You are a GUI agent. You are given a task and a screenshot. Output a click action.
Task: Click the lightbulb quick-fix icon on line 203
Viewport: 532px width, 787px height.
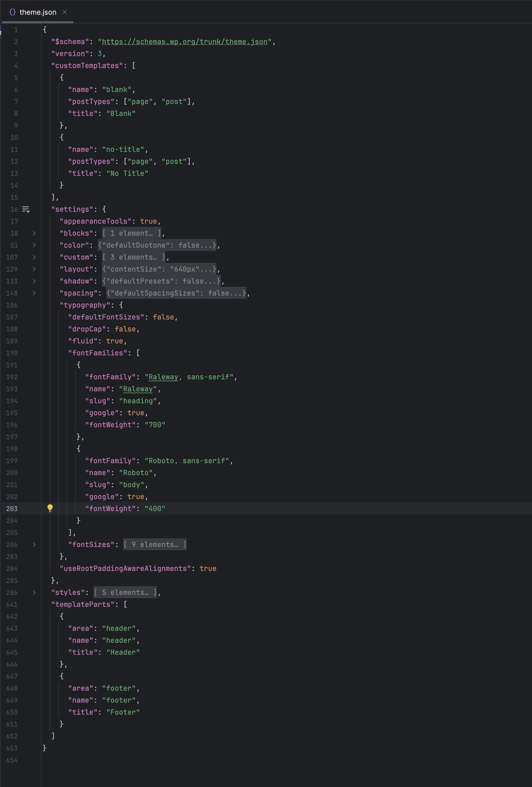tap(50, 508)
